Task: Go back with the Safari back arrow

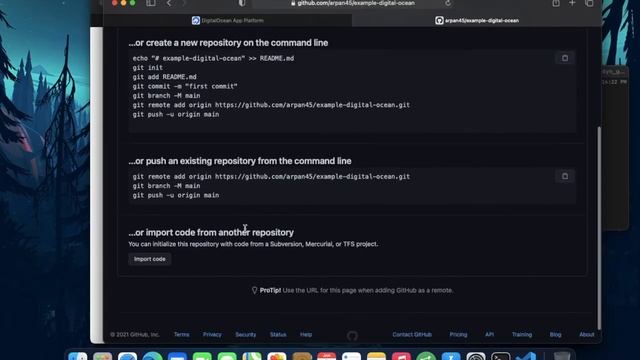Action: 169,3
